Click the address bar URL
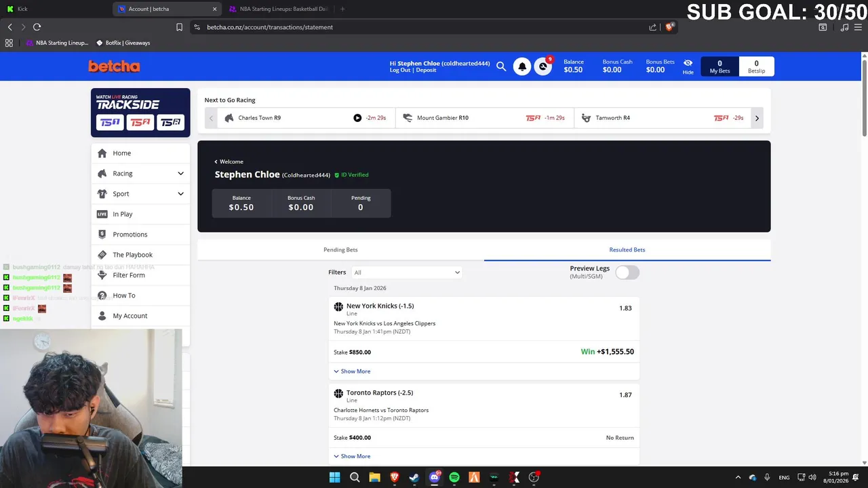868x488 pixels. (x=270, y=27)
